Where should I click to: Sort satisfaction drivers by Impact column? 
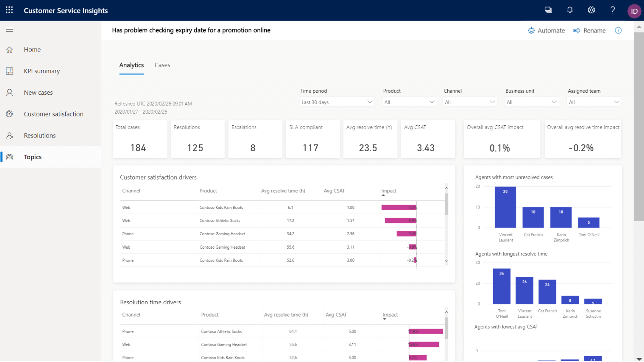pyautogui.click(x=389, y=191)
